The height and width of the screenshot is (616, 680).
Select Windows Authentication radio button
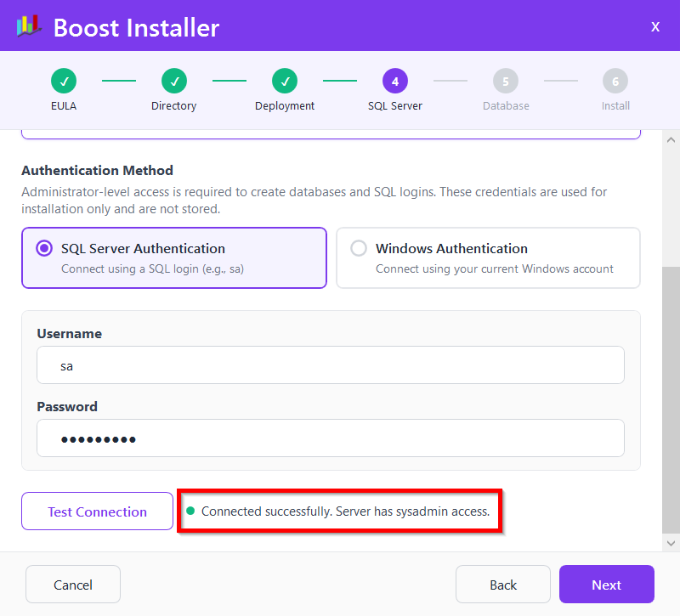point(359,248)
